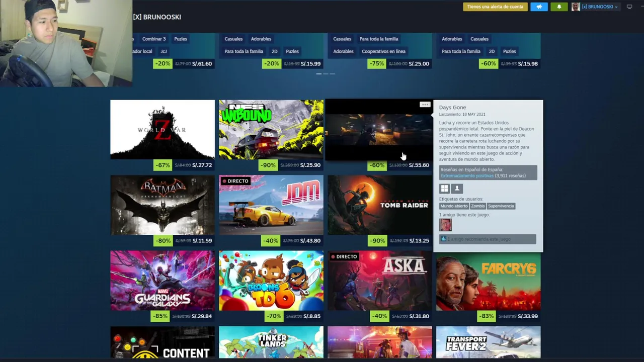The image size is (644, 362).
Task: Click the DIRECTO live badge on ASKA capsule
Action: (x=343, y=256)
